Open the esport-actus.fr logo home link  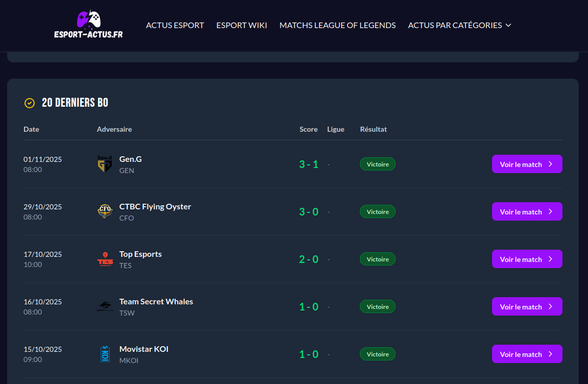click(x=88, y=25)
